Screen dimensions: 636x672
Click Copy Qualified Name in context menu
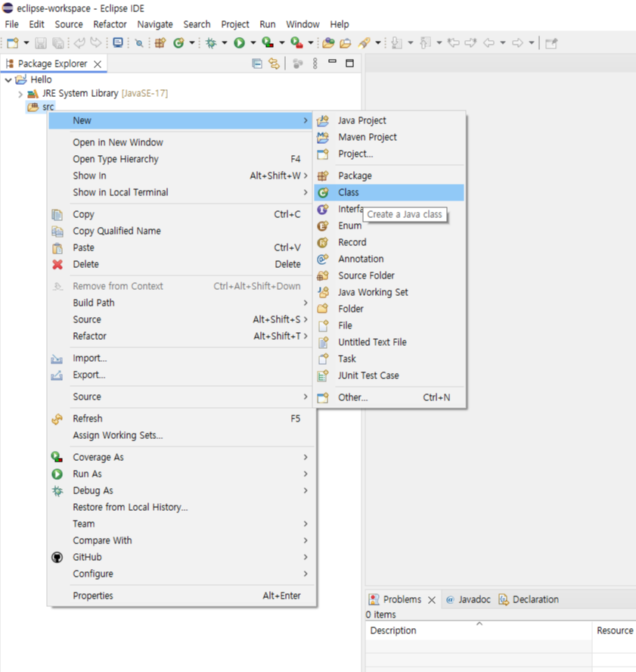click(x=181, y=231)
